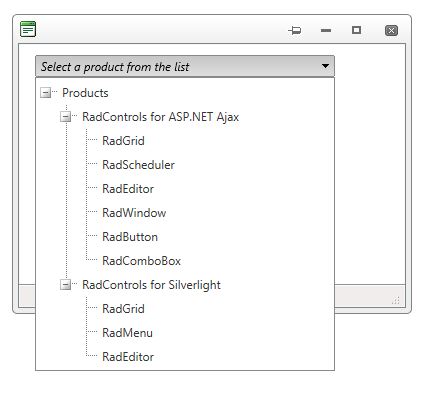This screenshot has height=393, width=428.
Task: Click the green window app icon
Action: click(x=28, y=29)
